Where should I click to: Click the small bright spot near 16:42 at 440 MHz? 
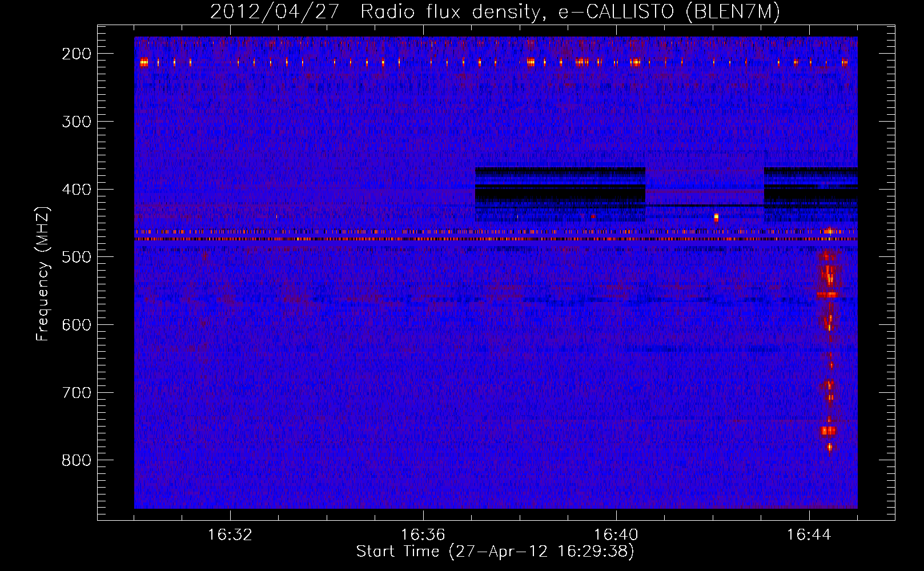(716, 217)
